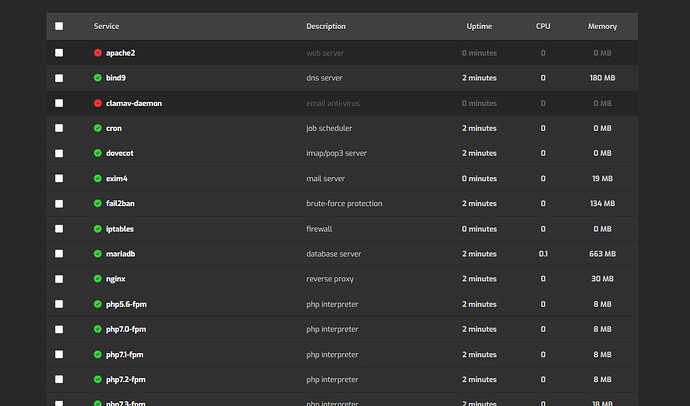The height and width of the screenshot is (406, 690).
Task: Click the 'dns server' description
Action: [324, 78]
